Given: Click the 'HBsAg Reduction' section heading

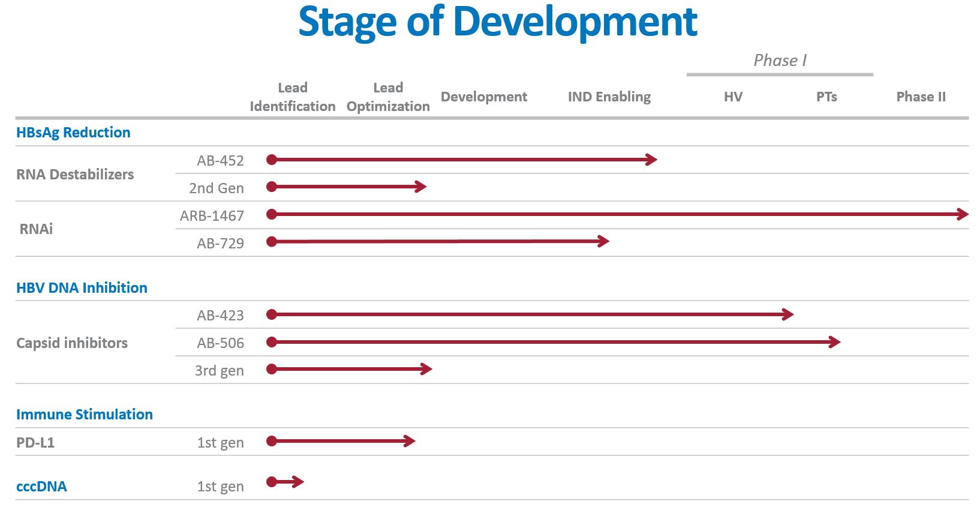Looking at the screenshot, I should pos(73,133).
